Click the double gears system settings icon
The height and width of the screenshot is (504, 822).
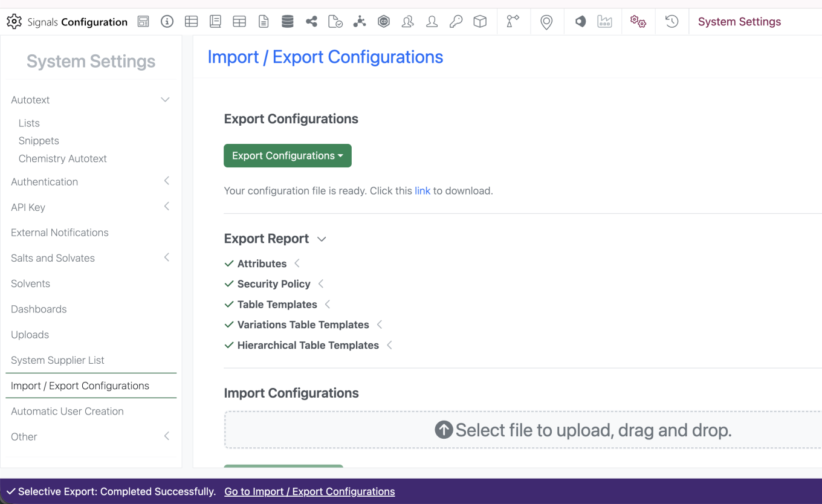pos(638,22)
